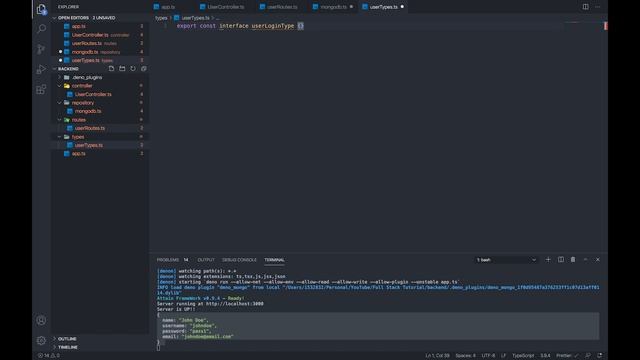Click the unsaved dot on the mongodb.ts tab
Screen dimensions: 640x360
coord(351,7)
